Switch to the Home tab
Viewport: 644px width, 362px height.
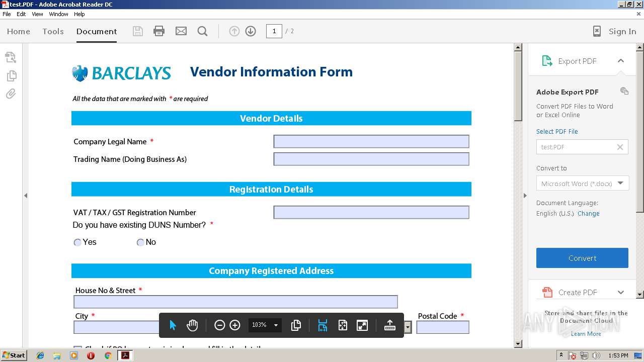pyautogui.click(x=19, y=31)
